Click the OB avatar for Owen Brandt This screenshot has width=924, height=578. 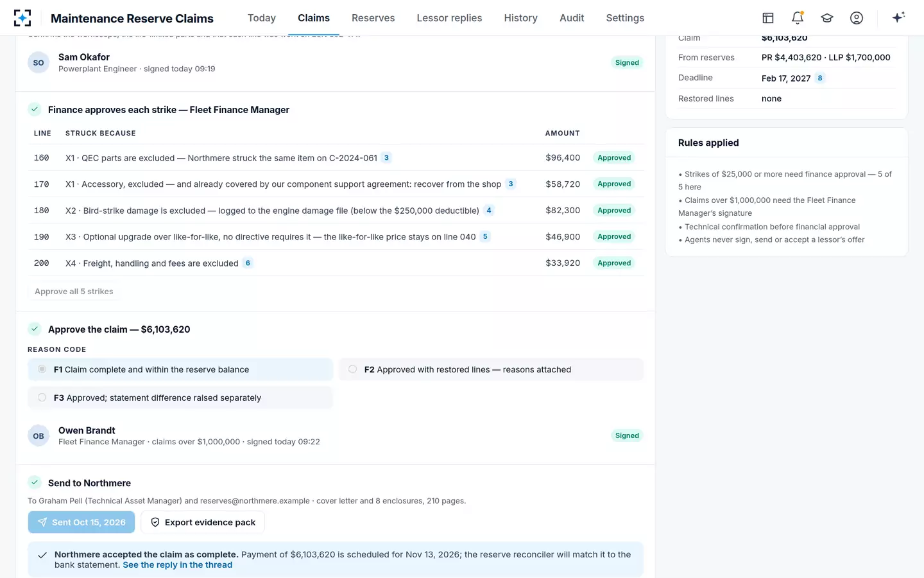click(38, 435)
